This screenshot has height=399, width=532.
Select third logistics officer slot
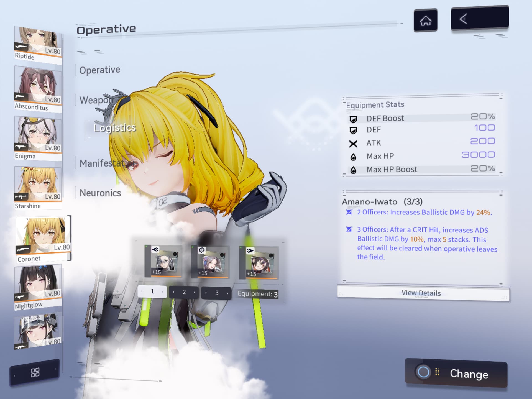click(x=259, y=263)
